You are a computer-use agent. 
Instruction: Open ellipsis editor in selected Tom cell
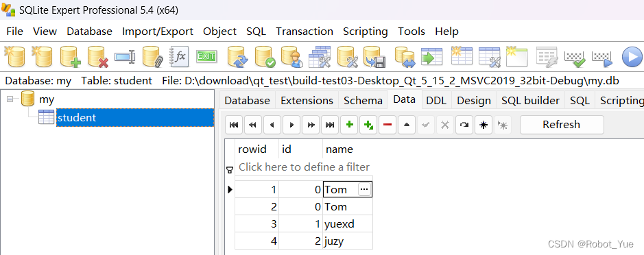[x=365, y=189]
